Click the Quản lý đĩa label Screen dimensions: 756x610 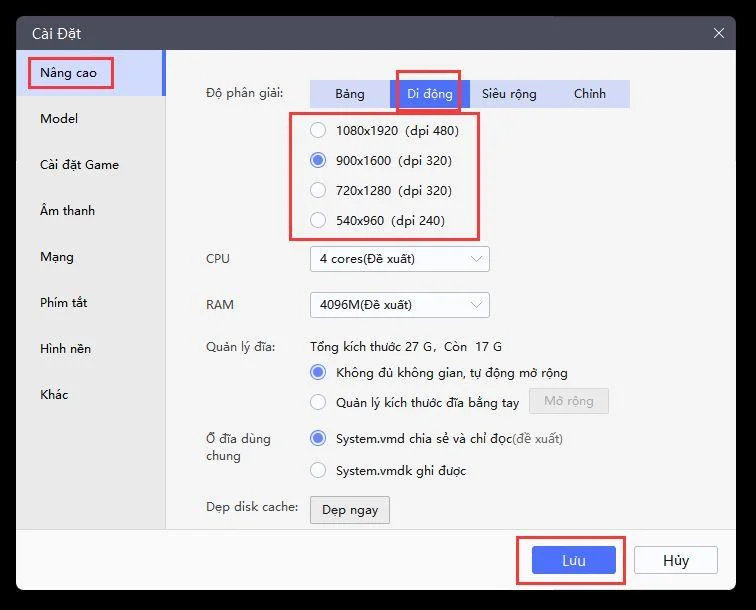pos(241,347)
